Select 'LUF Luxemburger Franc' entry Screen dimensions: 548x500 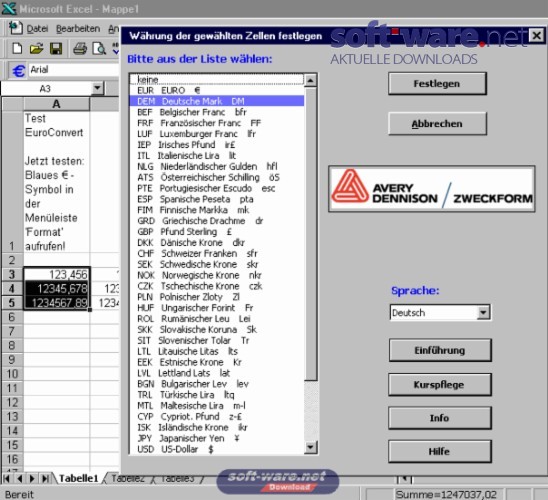click(217, 134)
